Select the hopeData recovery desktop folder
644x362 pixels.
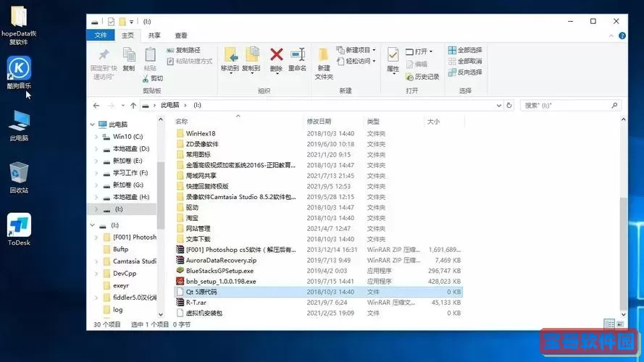tap(19, 25)
